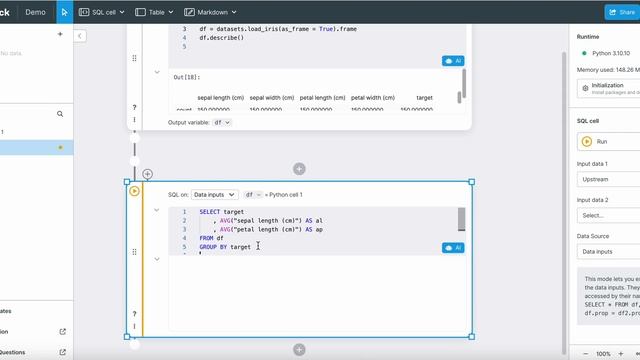The height and width of the screenshot is (360, 640).
Task: Open the Data Source dropdown
Action: (x=609, y=251)
